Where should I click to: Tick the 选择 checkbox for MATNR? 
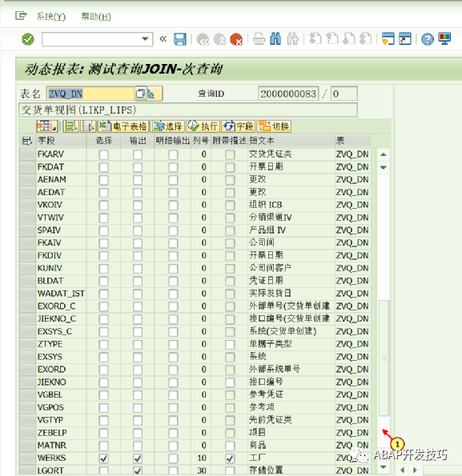pyautogui.click(x=103, y=446)
